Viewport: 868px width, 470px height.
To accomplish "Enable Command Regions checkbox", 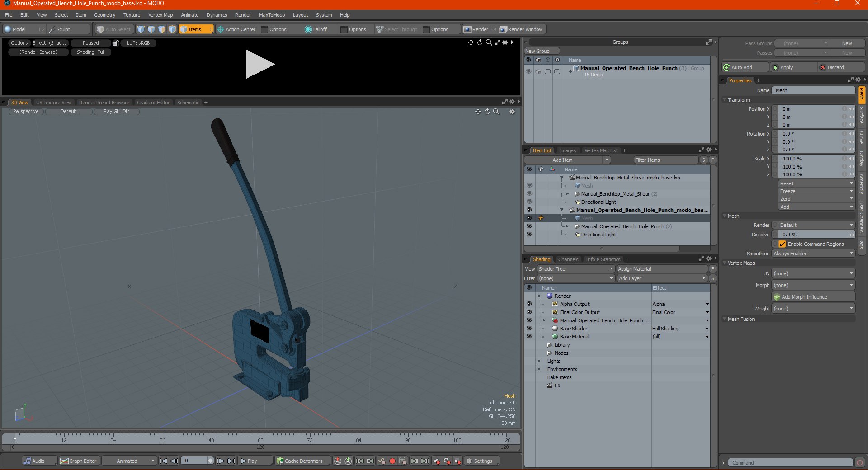I will [782, 244].
